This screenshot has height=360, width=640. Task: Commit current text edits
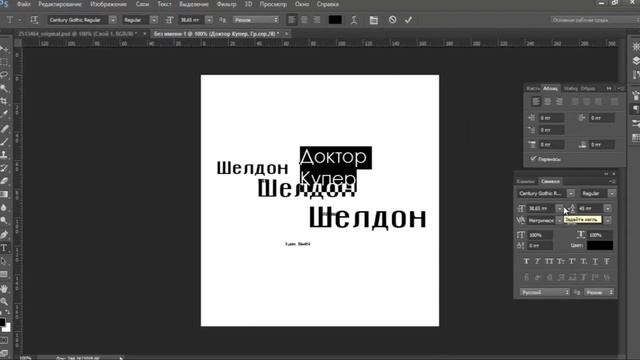click(x=409, y=20)
